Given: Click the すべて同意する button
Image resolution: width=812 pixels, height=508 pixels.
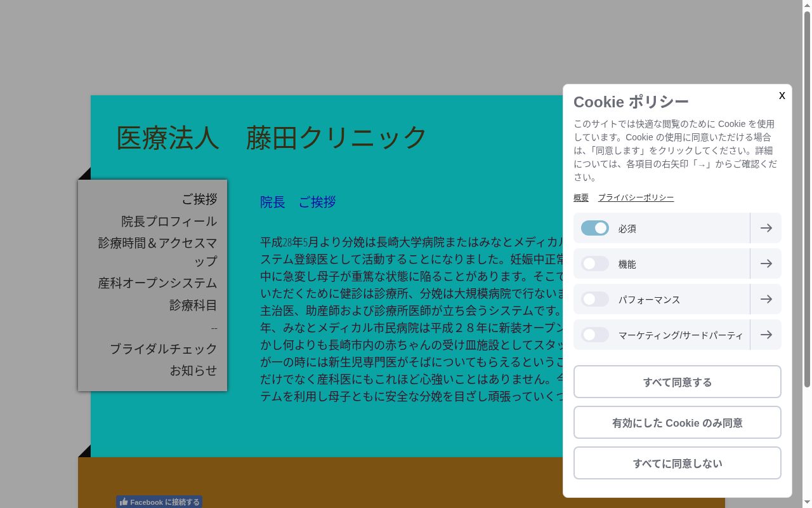Looking at the screenshot, I should 678,382.
